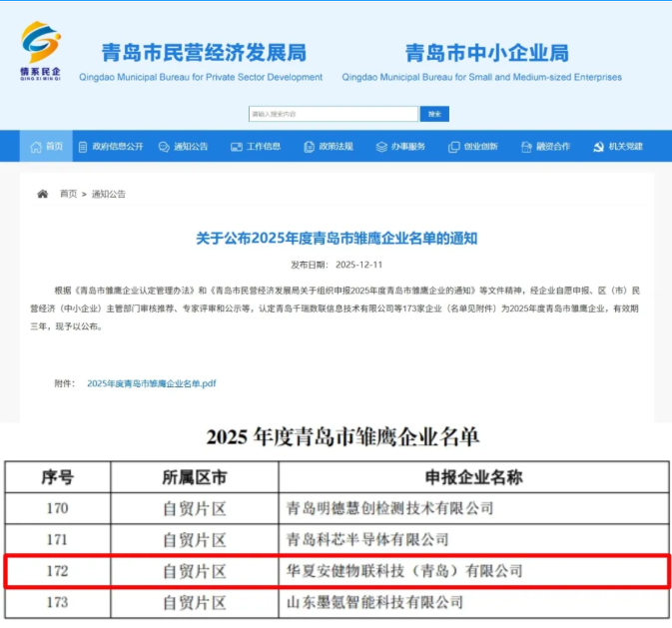Viewport: 672px width, 628px height.
Task: Click the home icon in navigation bar
Action: coord(35,147)
